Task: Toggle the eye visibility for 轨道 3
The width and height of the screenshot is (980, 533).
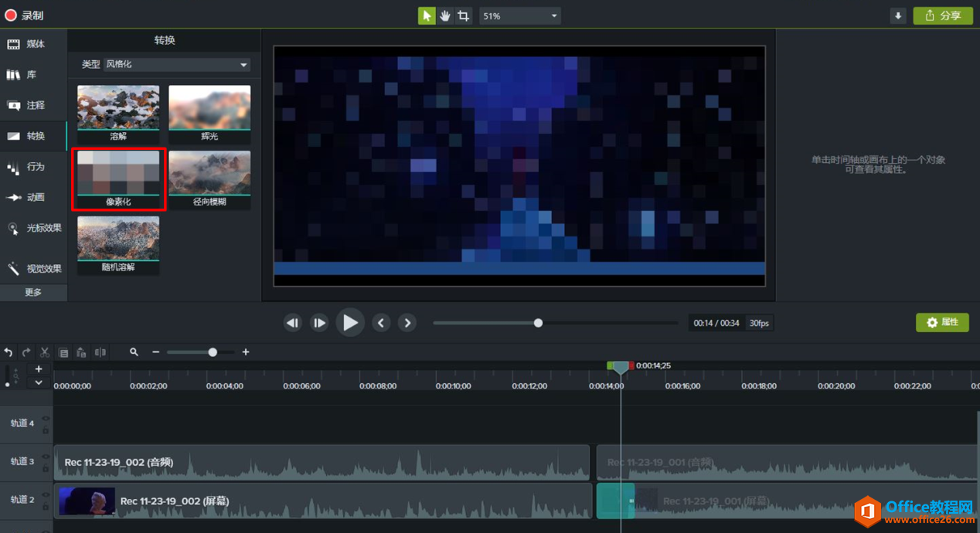Action: coord(45,457)
